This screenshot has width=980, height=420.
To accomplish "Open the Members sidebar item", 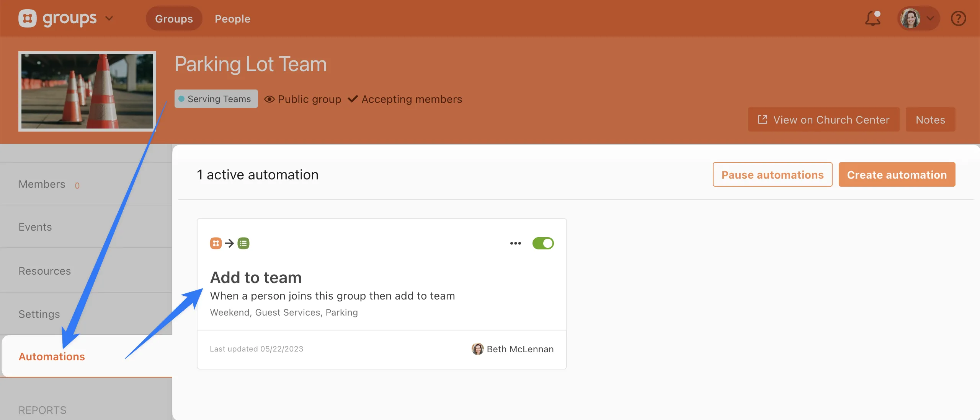I will click(x=42, y=184).
